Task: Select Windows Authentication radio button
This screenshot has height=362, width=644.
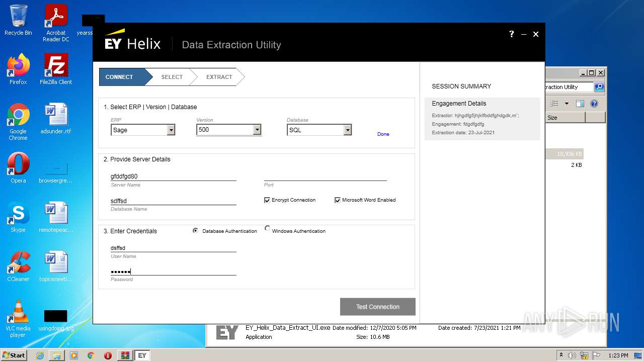Action: click(267, 228)
